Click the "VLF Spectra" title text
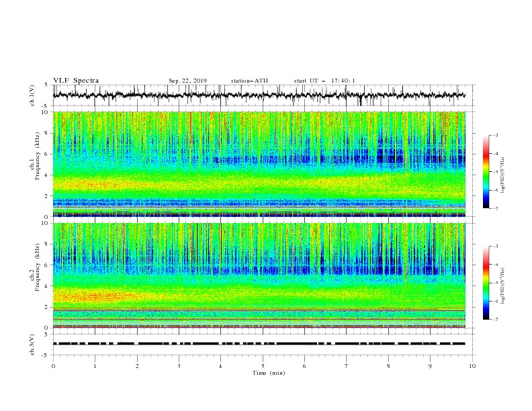Screen dimensions: 532x411 (76, 81)
